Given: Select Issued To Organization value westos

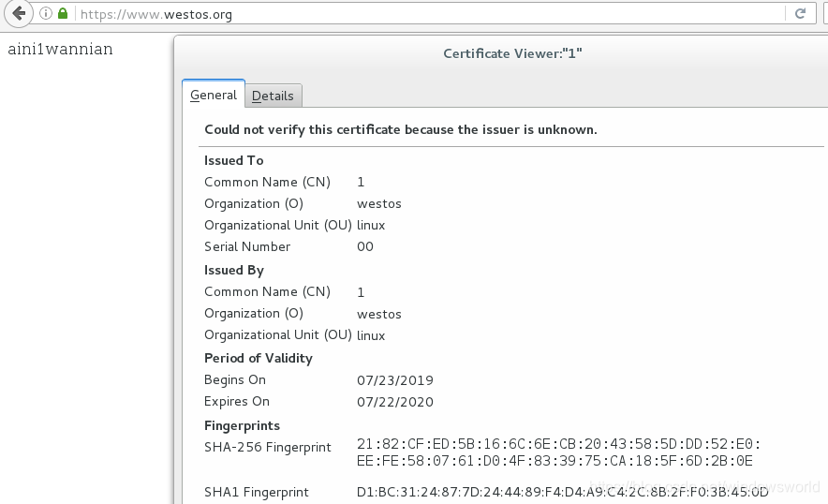Looking at the screenshot, I should click(379, 204).
